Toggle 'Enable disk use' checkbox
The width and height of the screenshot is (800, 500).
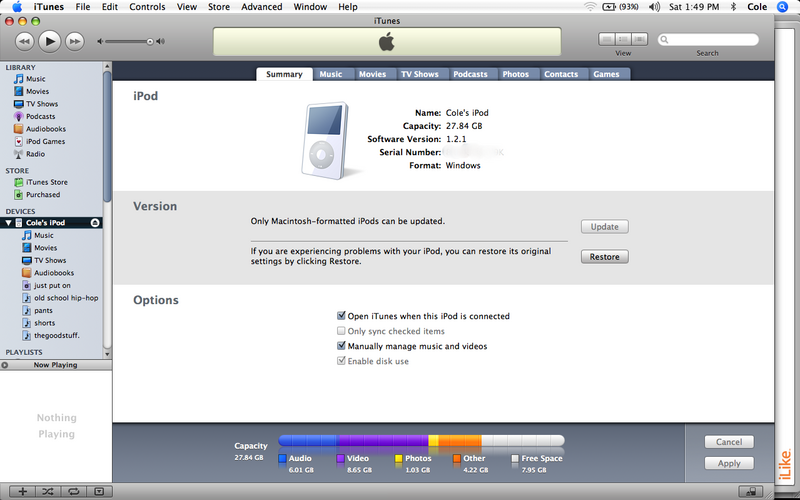point(341,361)
